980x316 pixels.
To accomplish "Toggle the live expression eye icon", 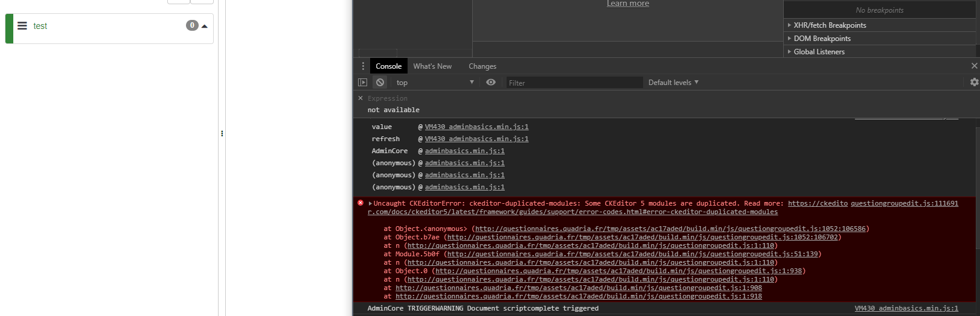I will pos(491,83).
